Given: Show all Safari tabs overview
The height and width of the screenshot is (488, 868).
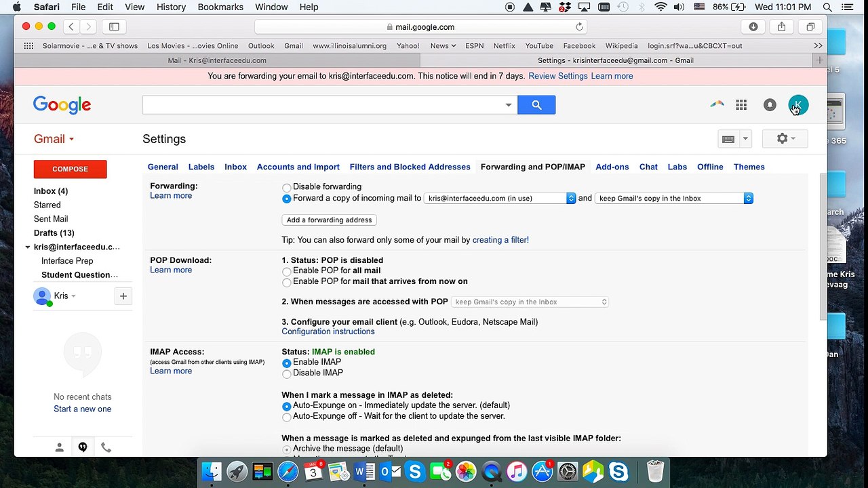Looking at the screenshot, I should tap(810, 26).
